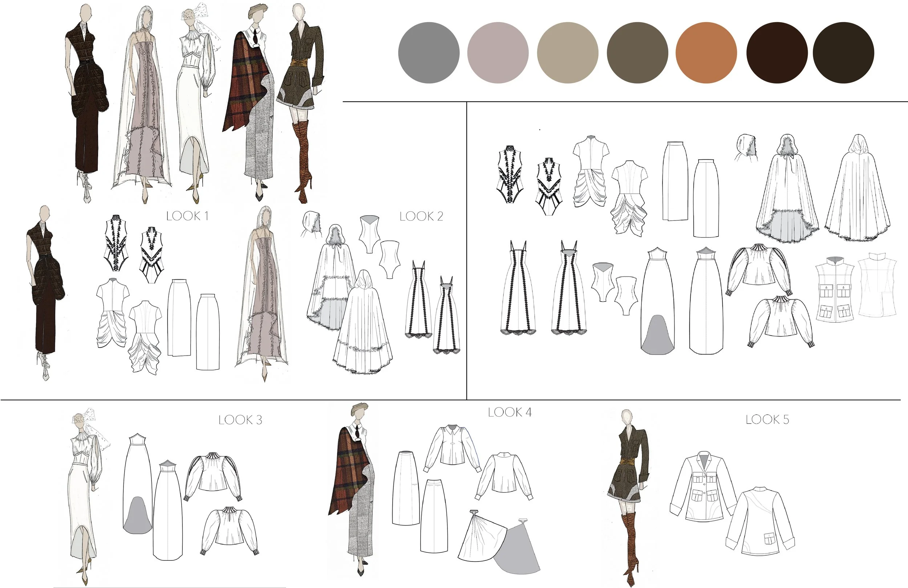This screenshot has height=588, width=908.
Task: Click the LOOK 1 label
Action: point(187,216)
